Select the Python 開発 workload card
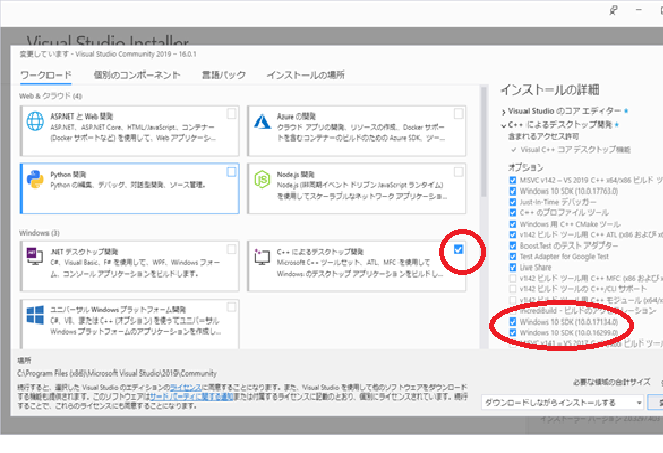Image resolution: width=663 pixels, height=453 pixels. [x=129, y=189]
